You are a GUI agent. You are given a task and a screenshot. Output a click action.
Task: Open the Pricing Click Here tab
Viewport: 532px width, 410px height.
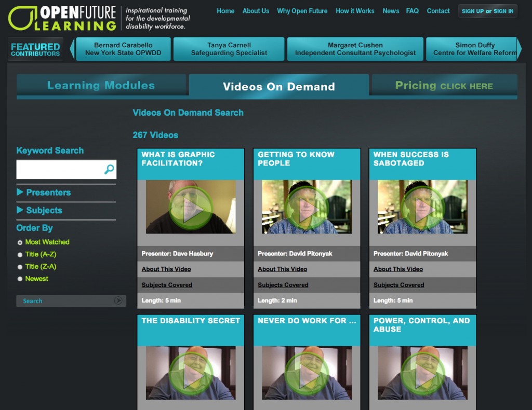click(445, 85)
